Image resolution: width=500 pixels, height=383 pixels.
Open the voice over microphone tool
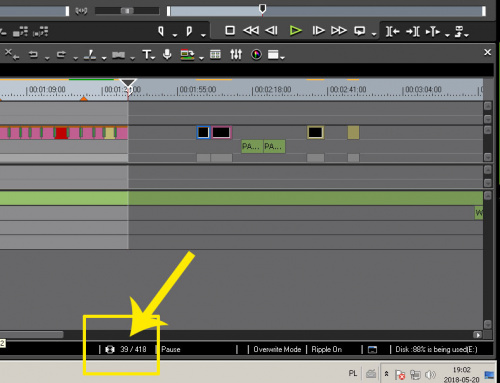pyautogui.click(x=167, y=54)
